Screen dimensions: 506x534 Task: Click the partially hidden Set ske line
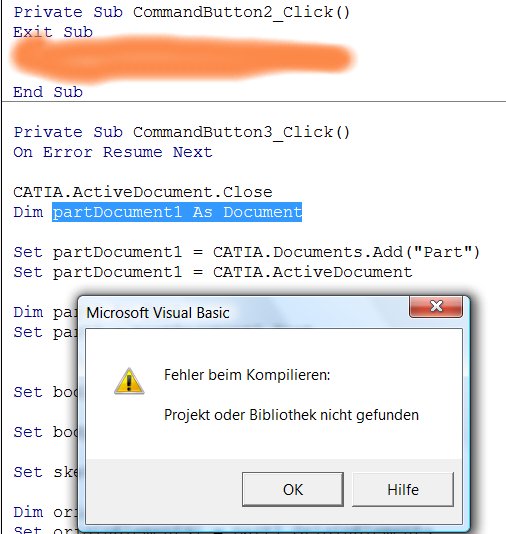[46, 472]
